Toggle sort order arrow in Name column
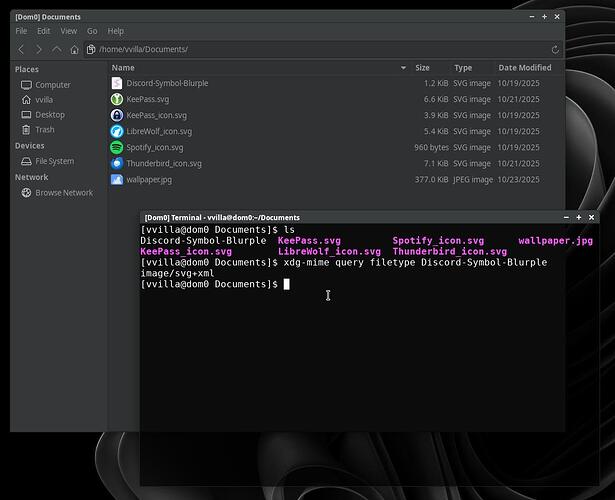This screenshot has width=615, height=500. (x=403, y=68)
